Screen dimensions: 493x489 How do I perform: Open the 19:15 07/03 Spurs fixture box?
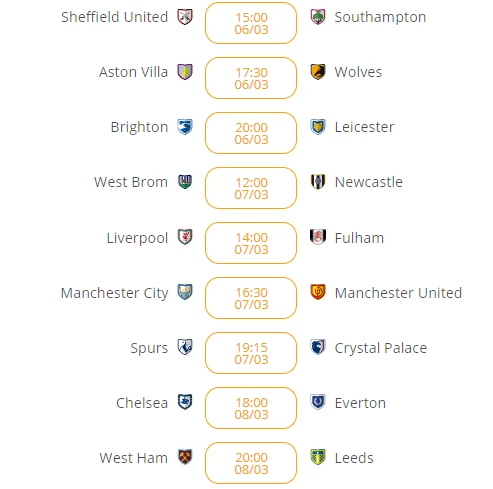pos(251,353)
